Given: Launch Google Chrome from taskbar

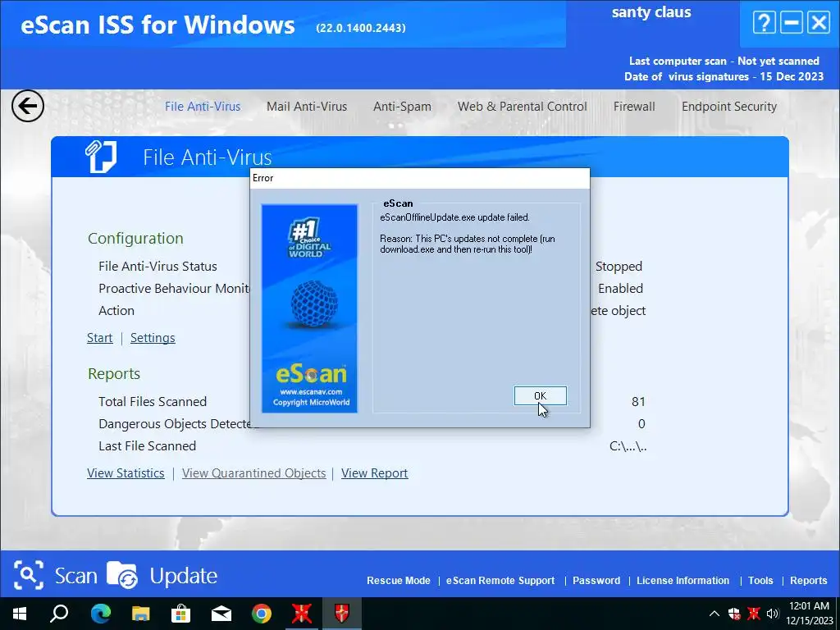Looking at the screenshot, I should (262, 614).
